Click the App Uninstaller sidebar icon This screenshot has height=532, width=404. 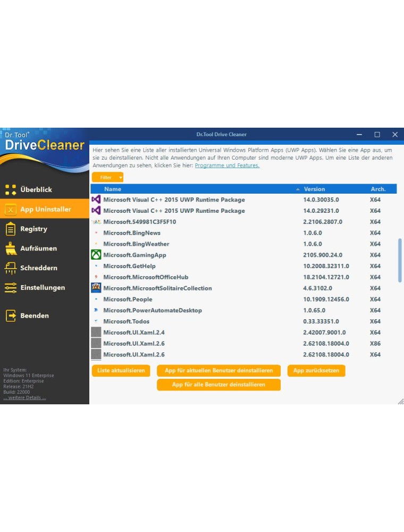point(11,209)
